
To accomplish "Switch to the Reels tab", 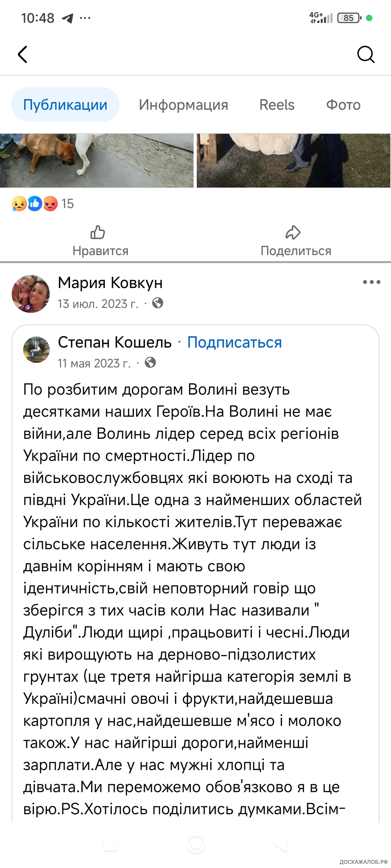I will 277,105.
